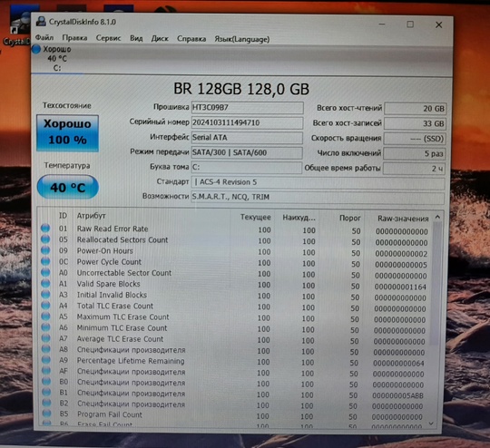Click the Режим передачи SATA field
Viewport: 490px width, 448px height.
pyautogui.click(x=247, y=152)
